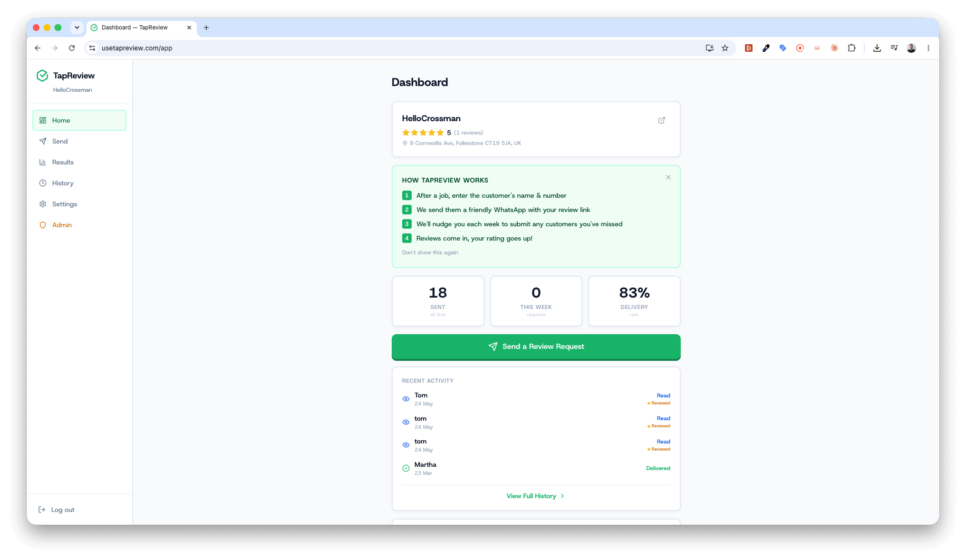Select the 83% Delivery stat card
The width and height of the screenshot is (966, 560).
click(x=634, y=301)
